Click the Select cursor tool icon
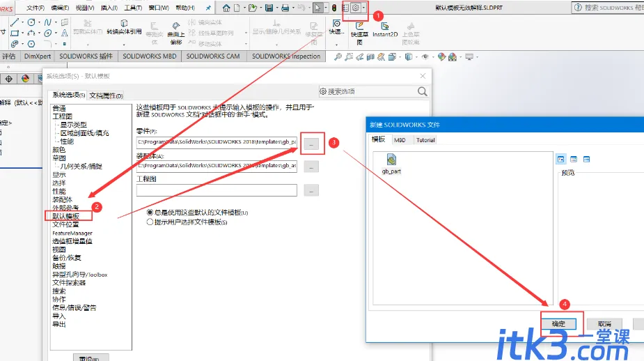 tap(318, 8)
